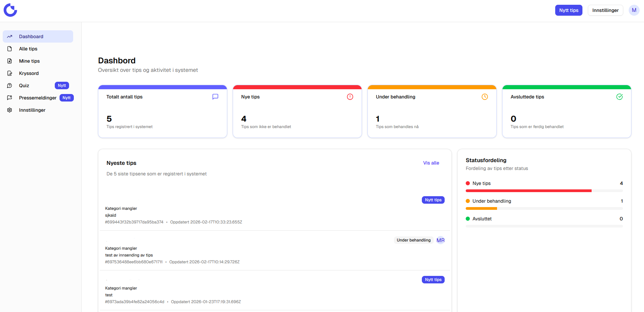Click the orange Under behandling progress bar
Screen dimensions: 644x312
[481, 208]
